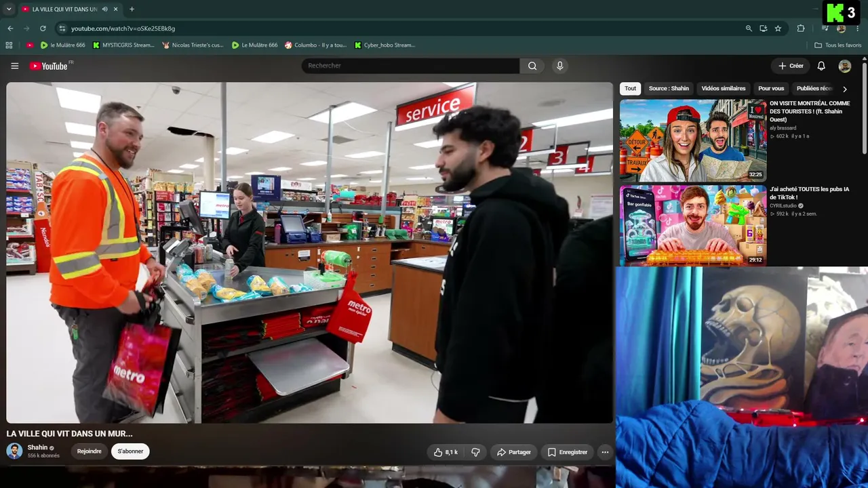Image resolution: width=868 pixels, height=488 pixels.
Task: Subscribe with the S'abonner button
Action: (x=130, y=451)
